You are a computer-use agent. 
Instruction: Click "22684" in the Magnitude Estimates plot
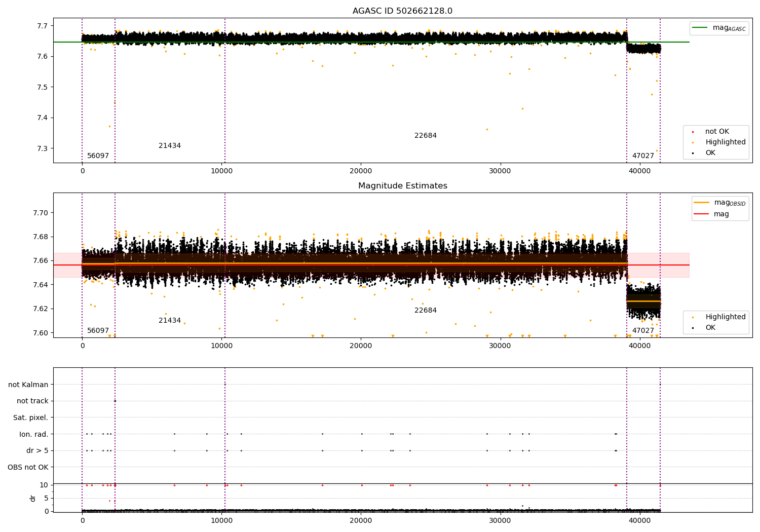pos(426,311)
